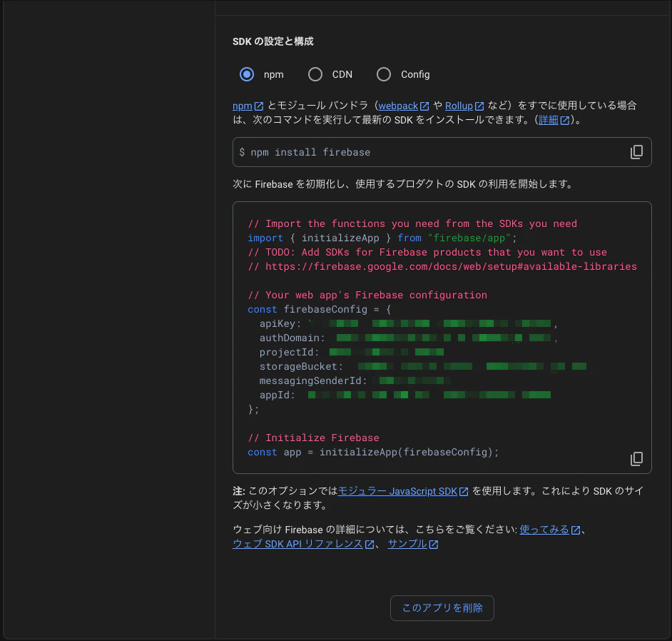Click the external-link icon next to Rollup
This screenshot has width=672, height=641.
point(479,106)
